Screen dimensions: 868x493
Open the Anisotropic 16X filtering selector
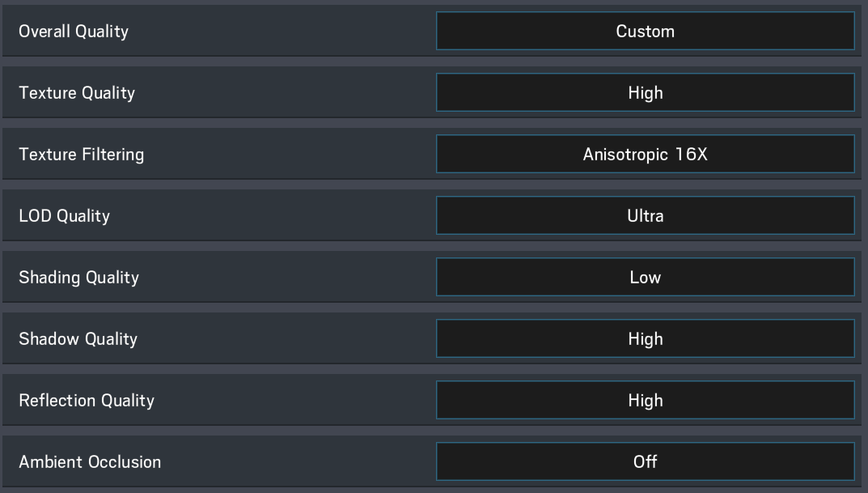[x=645, y=154]
